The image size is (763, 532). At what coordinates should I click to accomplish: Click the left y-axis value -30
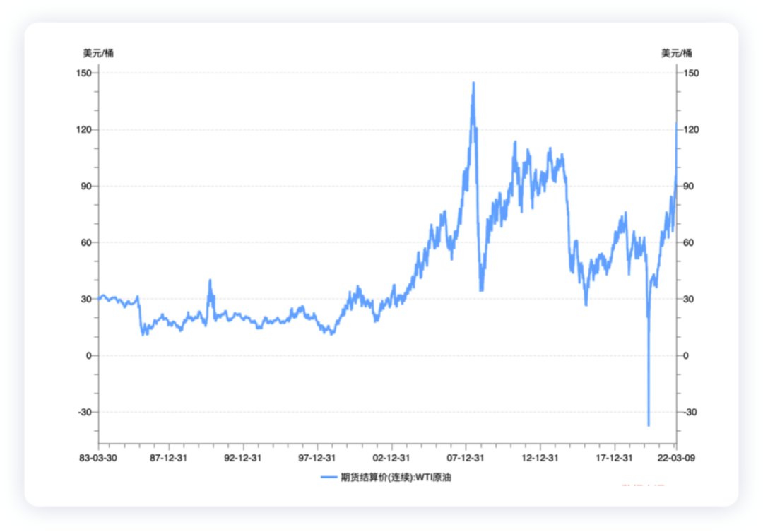(x=85, y=413)
